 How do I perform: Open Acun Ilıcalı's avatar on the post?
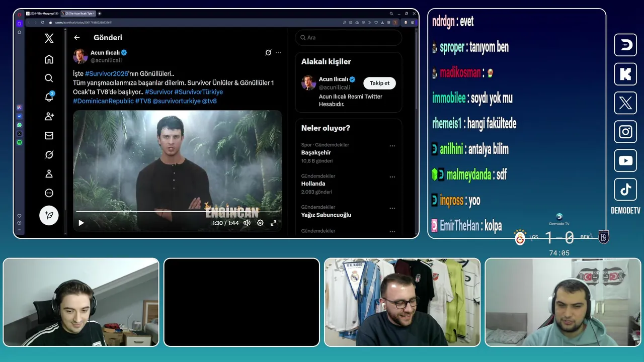point(80,56)
